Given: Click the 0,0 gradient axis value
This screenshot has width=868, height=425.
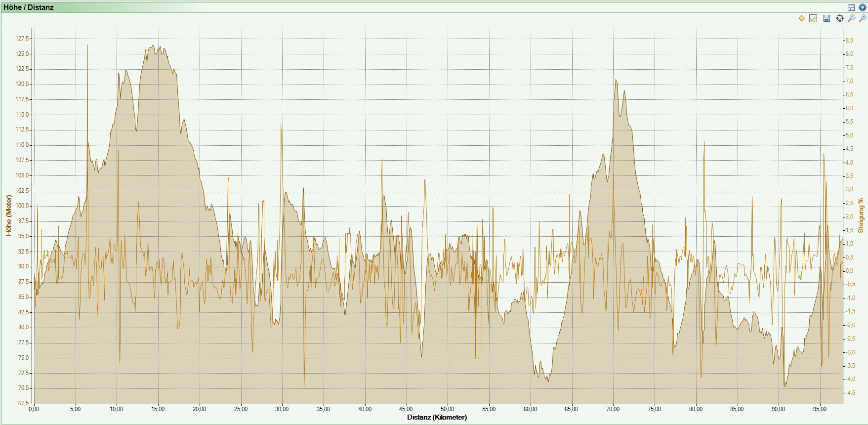Looking at the screenshot, I should (849, 271).
